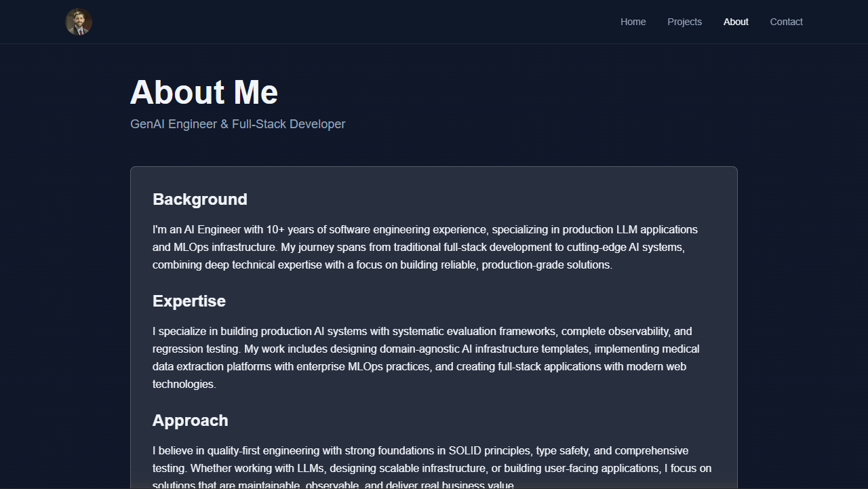
Task: Open the Contact page
Action: pyautogui.click(x=786, y=22)
